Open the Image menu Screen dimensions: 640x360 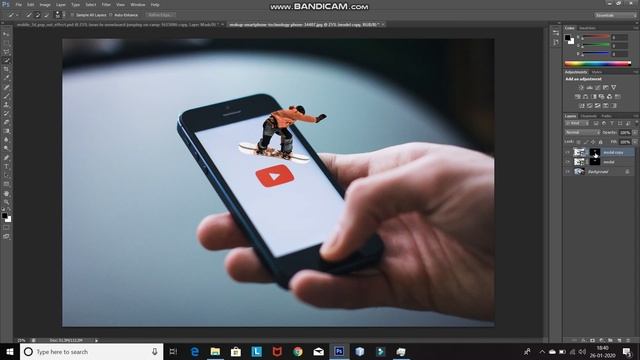[x=45, y=5]
